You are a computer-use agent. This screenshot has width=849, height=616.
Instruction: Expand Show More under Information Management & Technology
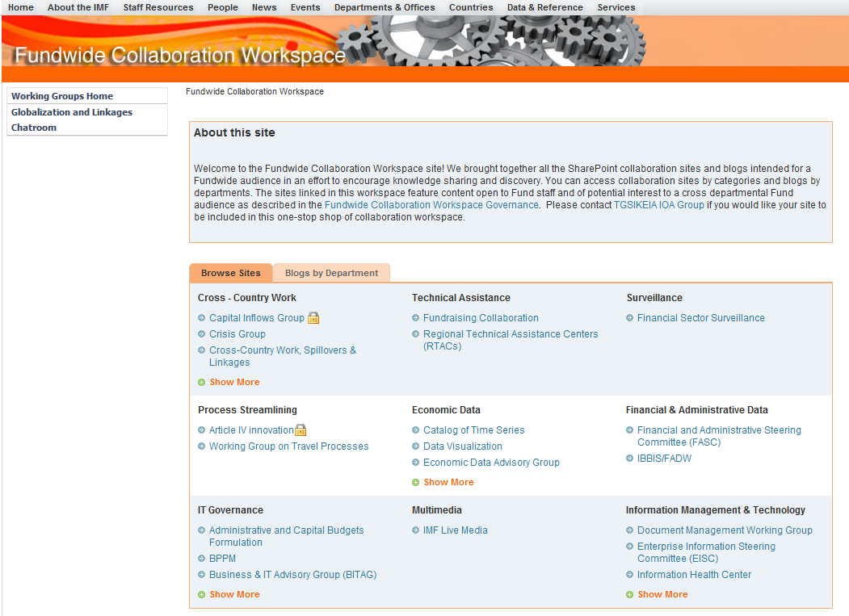tap(662, 594)
